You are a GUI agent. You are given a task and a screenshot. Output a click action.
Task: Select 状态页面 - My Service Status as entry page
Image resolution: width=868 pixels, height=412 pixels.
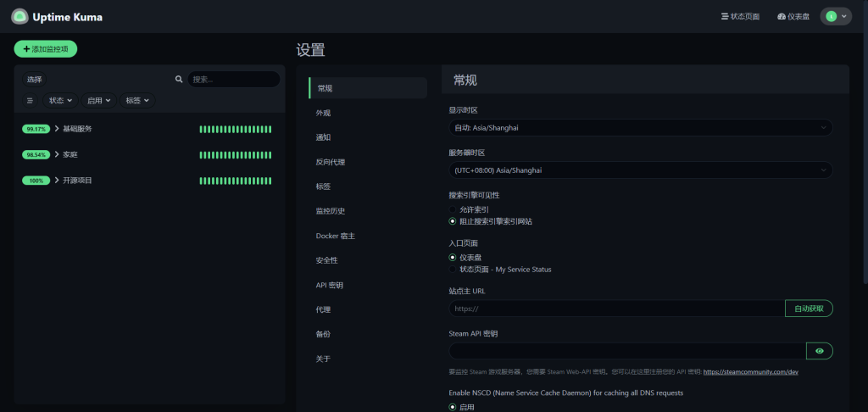pyautogui.click(x=453, y=270)
